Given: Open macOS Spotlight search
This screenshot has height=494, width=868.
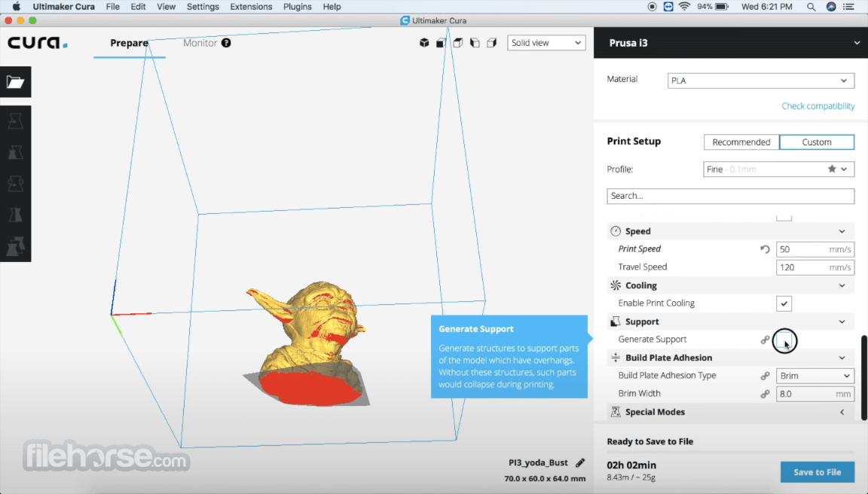Looking at the screenshot, I should pyautogui.click(x=811, y=7).
